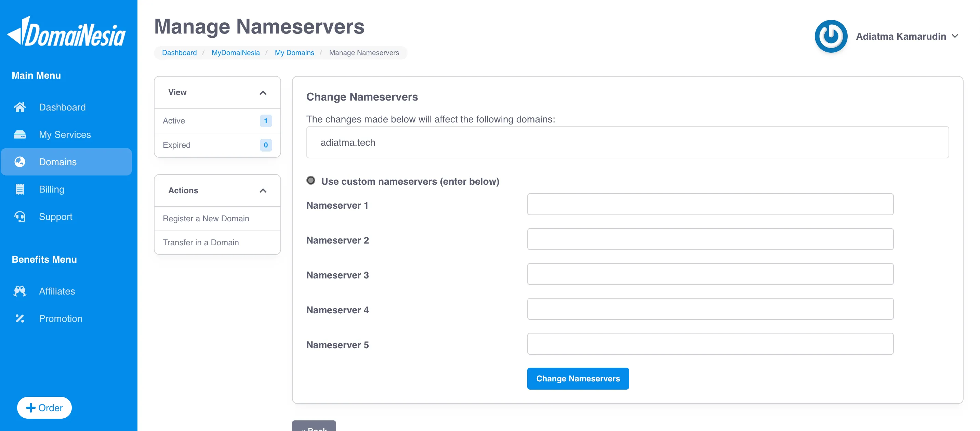The height and width of the screenshot is (431, 980).
Task: Click the Promotion percent icon
Action: click(20, 319)
